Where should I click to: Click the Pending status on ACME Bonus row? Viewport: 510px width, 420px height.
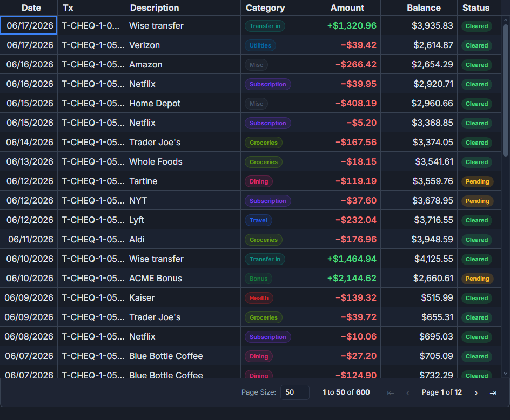click(x=477, y=279)
